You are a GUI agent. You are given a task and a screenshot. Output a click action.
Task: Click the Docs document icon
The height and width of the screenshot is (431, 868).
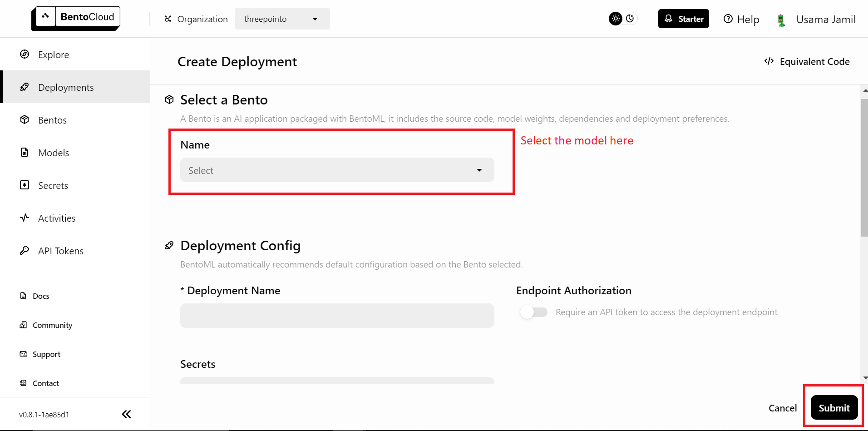(23, 296)
